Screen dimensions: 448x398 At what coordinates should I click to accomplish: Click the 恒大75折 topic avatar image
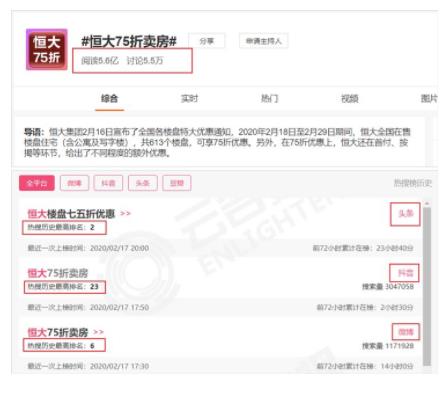47,49
